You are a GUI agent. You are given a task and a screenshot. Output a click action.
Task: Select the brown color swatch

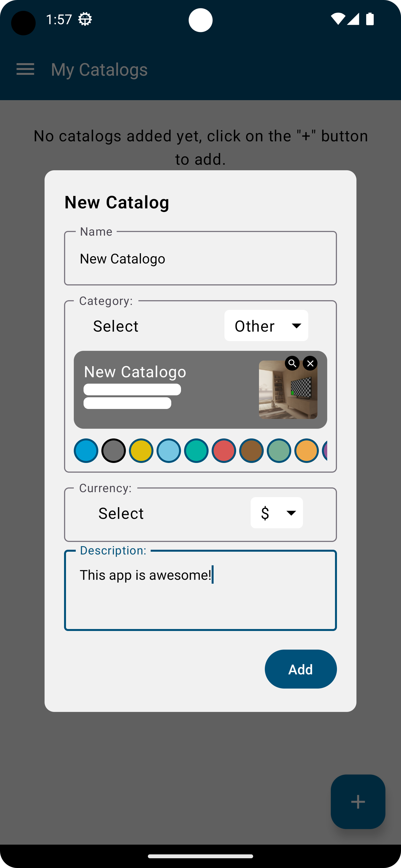[x=251, y=450]
